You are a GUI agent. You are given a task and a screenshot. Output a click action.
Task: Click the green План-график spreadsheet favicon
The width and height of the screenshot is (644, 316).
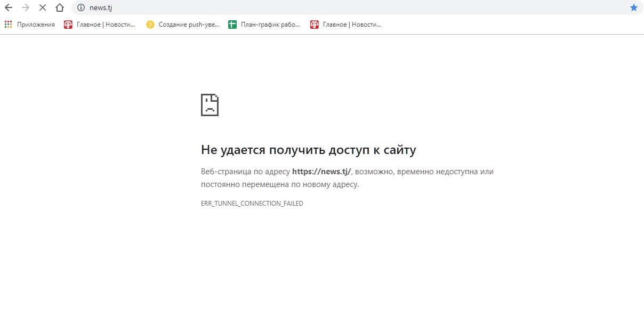click(232, 24)
